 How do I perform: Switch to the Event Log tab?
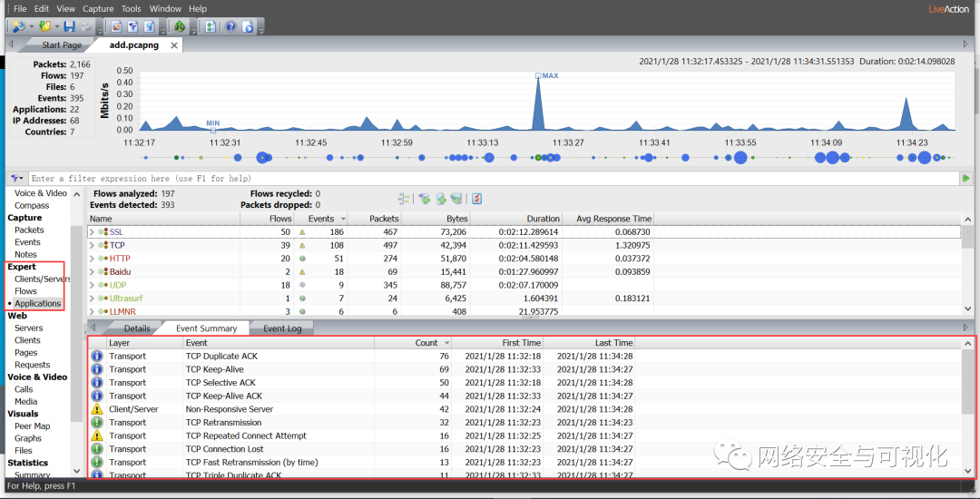click(x=282, y=328)
